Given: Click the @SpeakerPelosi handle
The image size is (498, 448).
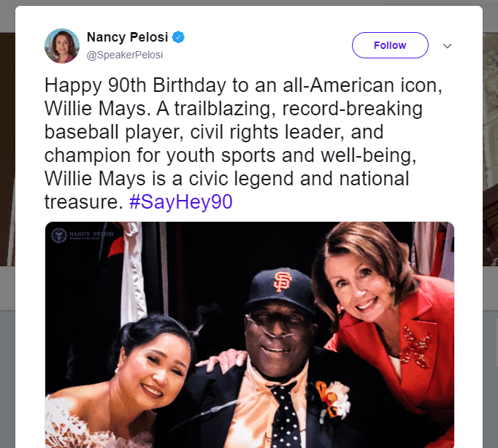Looking at the screenshot, I should click(x=126, y=54).
